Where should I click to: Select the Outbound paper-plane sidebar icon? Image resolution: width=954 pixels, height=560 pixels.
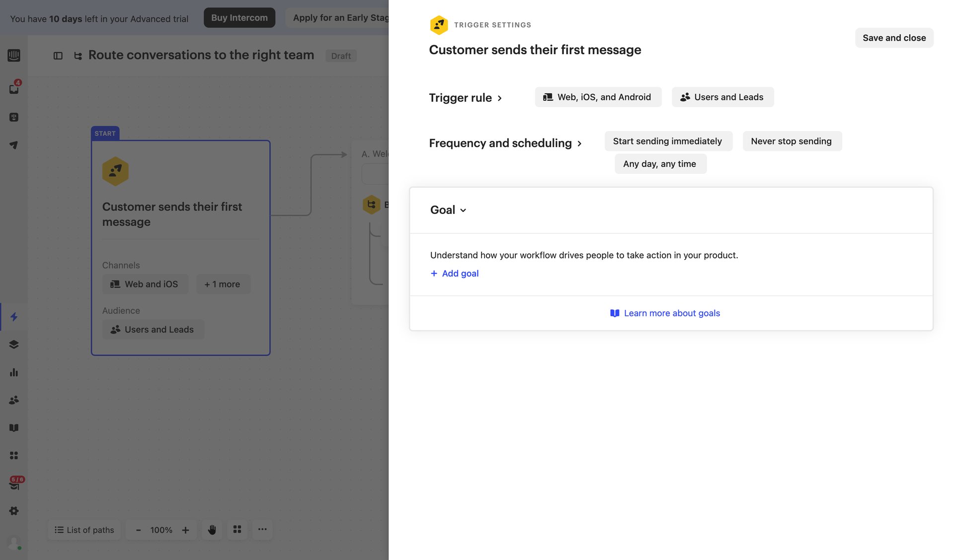pyautogui.click(x=13, y=145)
